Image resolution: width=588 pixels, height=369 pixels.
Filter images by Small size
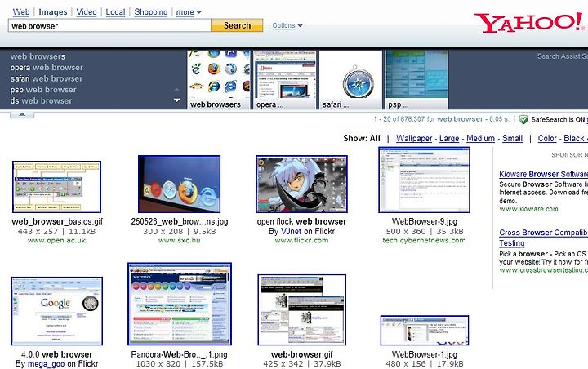tap(512, 139)
